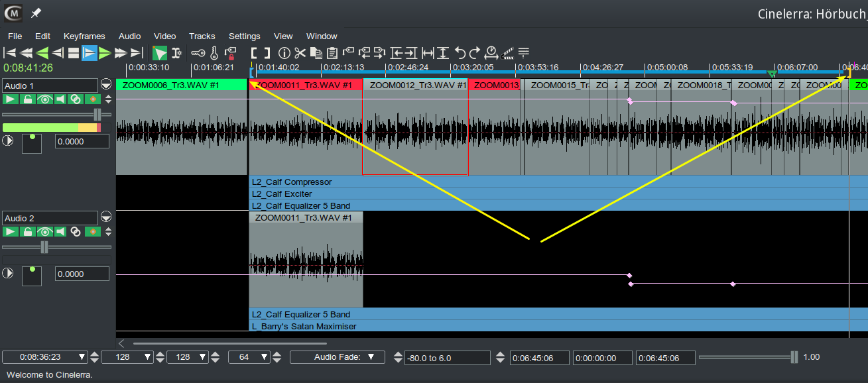Open the Tracks menu

click(202, 36)
